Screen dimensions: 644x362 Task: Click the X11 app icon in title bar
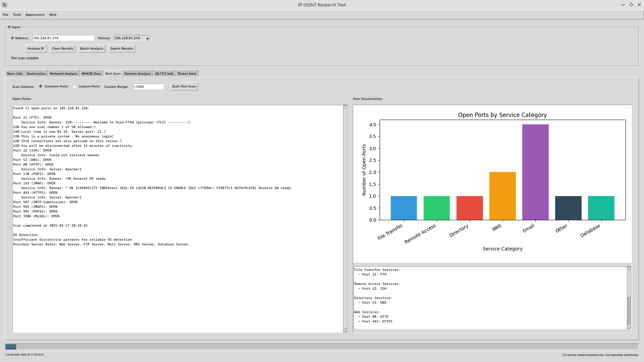(4, 5)
